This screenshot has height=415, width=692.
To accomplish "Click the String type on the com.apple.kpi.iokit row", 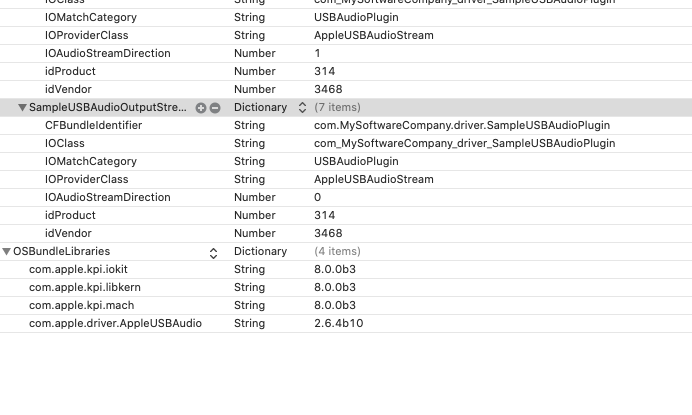I will (249, 269).
